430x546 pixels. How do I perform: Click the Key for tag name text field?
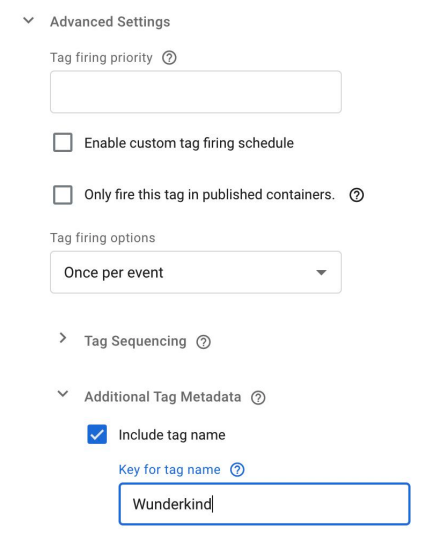click(264, 504)
